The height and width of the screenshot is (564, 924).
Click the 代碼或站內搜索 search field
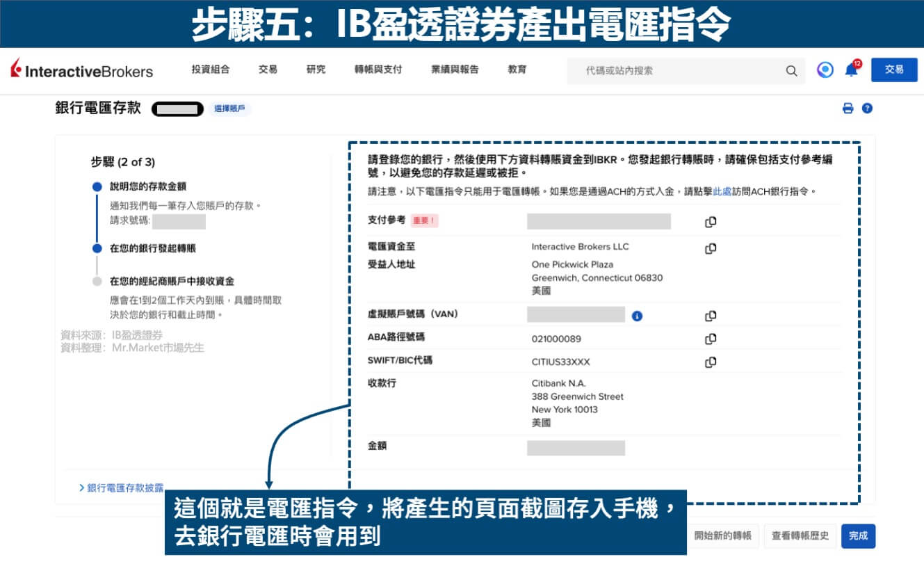tap(686, 70)
